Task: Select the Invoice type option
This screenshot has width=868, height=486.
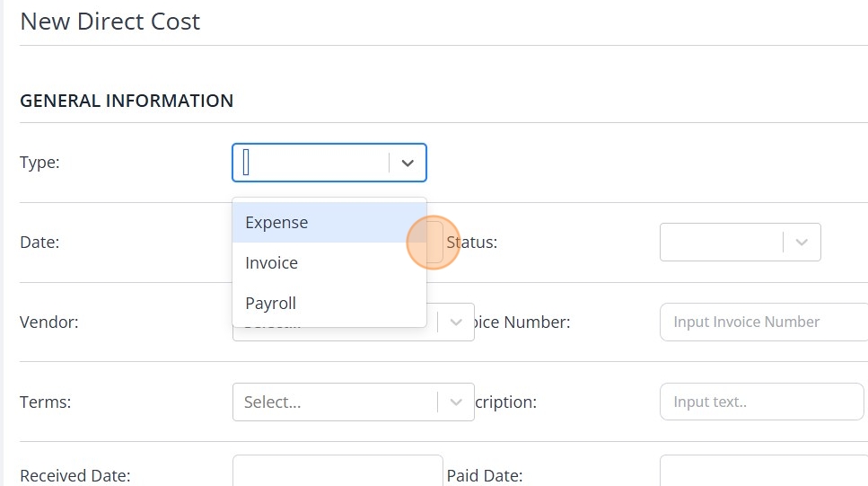Action: tap(272, 263)
